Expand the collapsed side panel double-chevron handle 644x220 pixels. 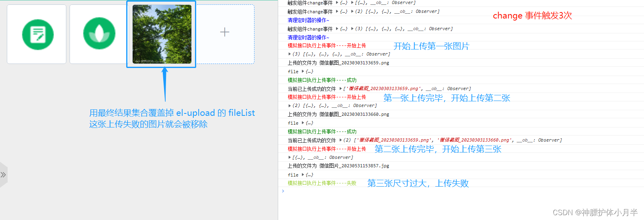pyautogui.click(x=3, y=175)
